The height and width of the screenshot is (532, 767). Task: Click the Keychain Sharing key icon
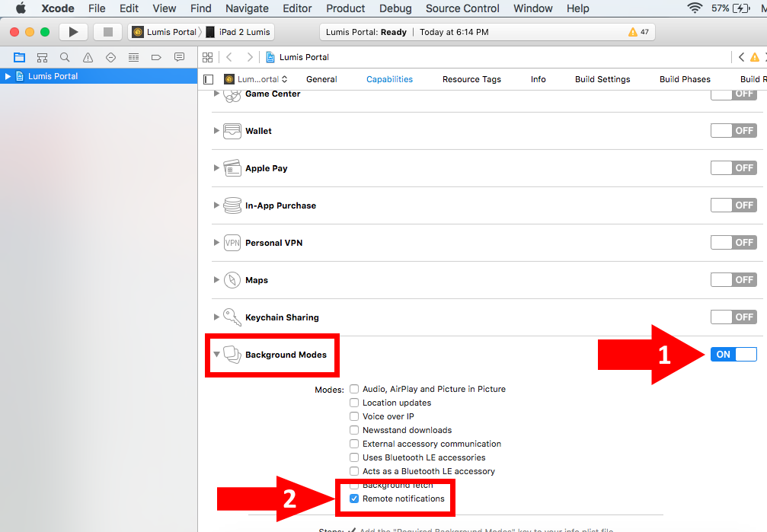tap(232, 317)
